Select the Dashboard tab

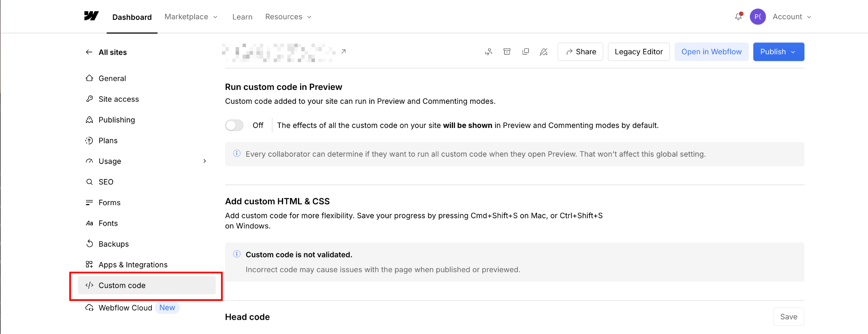tap(132, 17)
